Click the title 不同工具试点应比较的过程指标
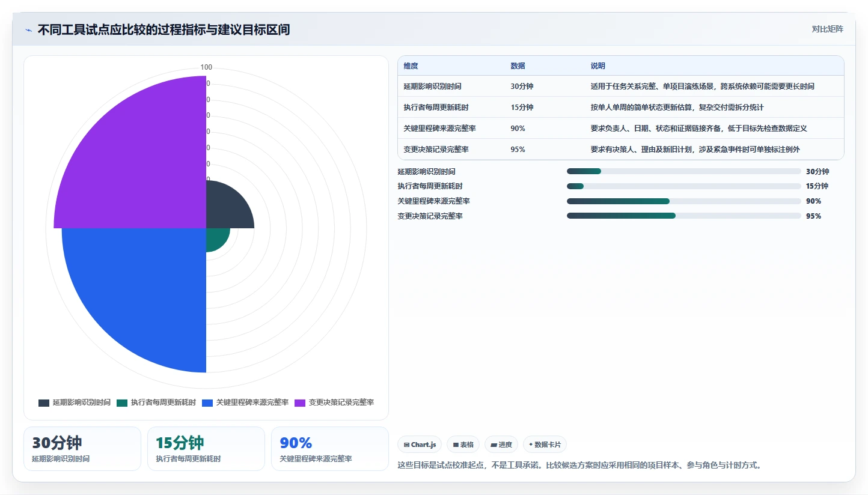868x495 pixels. point(164,30)
